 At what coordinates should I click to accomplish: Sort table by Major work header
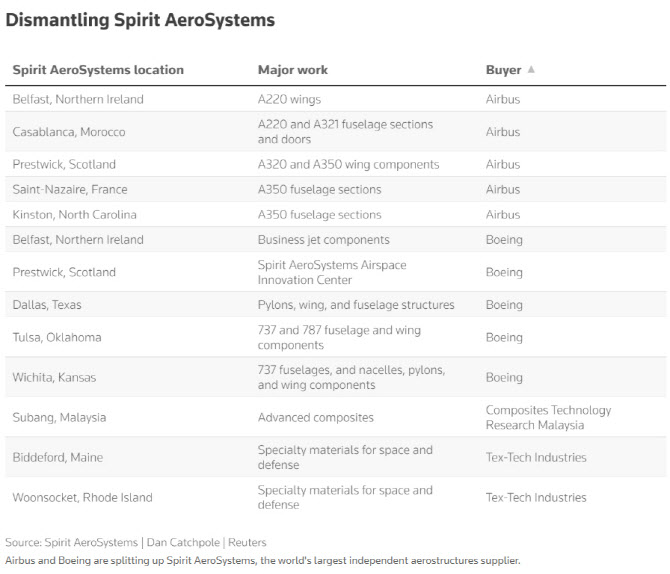[x=293, y=70]
